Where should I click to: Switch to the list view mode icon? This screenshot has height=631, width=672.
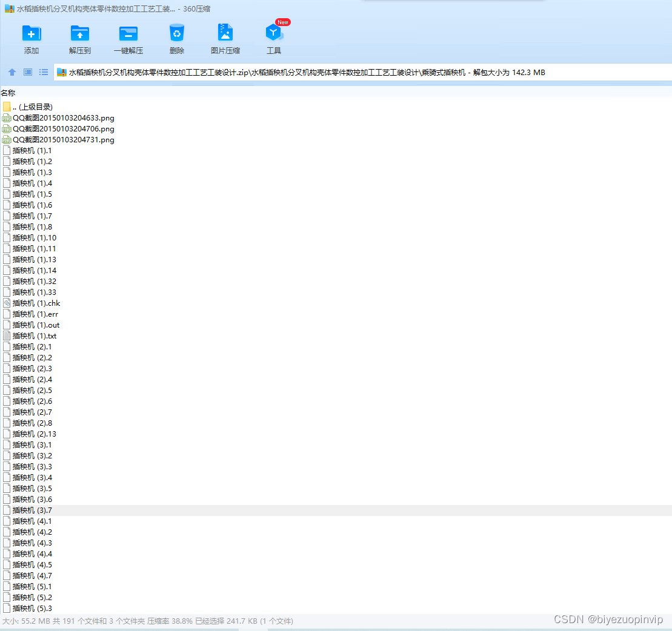[x=43, y=72]
